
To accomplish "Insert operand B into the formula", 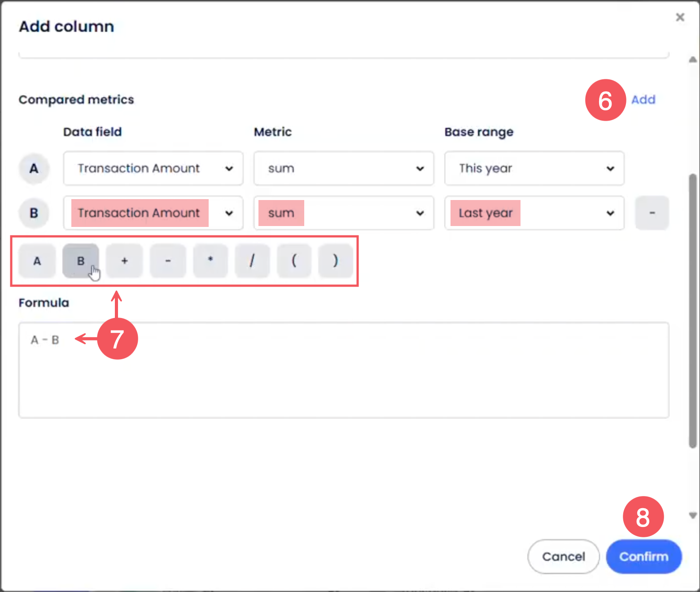I will pos(81,261).
